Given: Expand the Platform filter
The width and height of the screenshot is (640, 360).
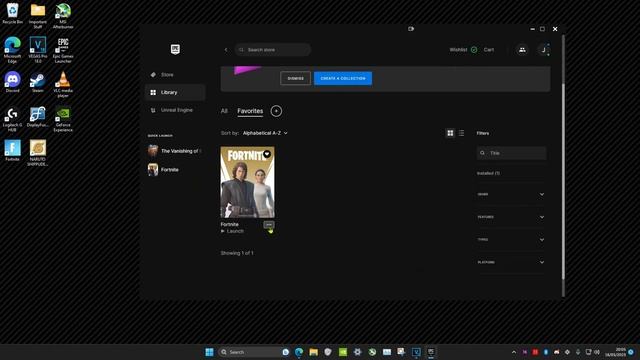Looking at the screenshot, I should [511, 262].
